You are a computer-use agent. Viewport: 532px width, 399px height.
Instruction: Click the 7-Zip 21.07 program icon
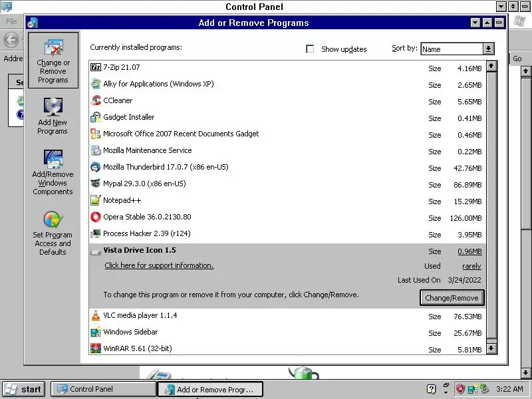tap(96, 67)
